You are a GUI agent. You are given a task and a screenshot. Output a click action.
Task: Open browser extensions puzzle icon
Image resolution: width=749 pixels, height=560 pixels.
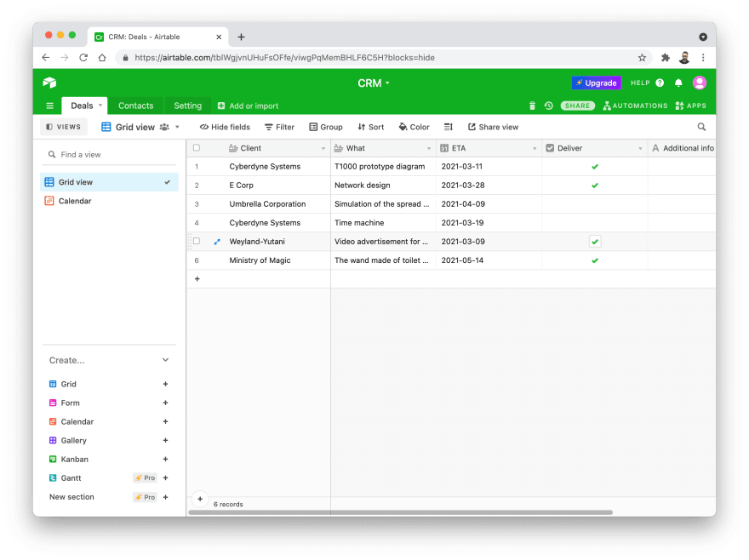665,57
